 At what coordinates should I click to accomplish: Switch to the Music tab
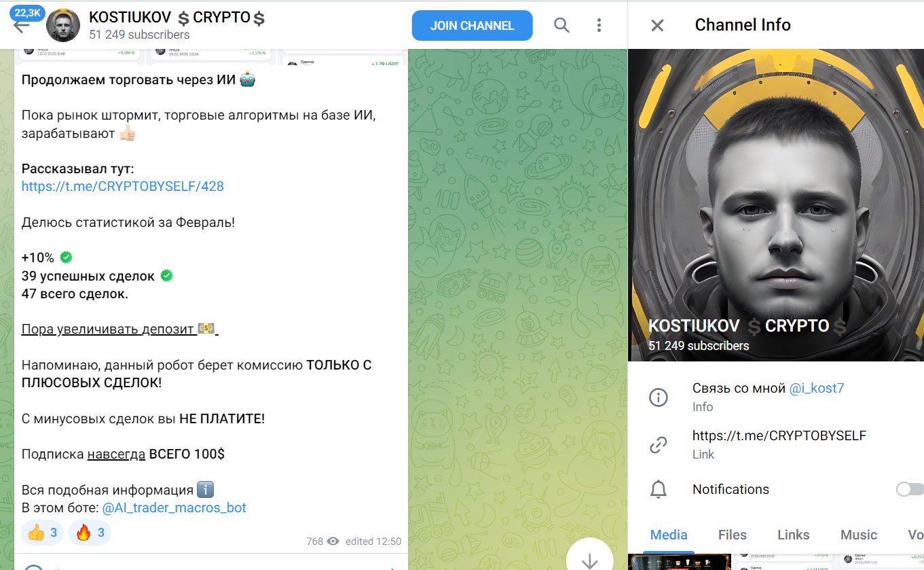pos(858,535)
